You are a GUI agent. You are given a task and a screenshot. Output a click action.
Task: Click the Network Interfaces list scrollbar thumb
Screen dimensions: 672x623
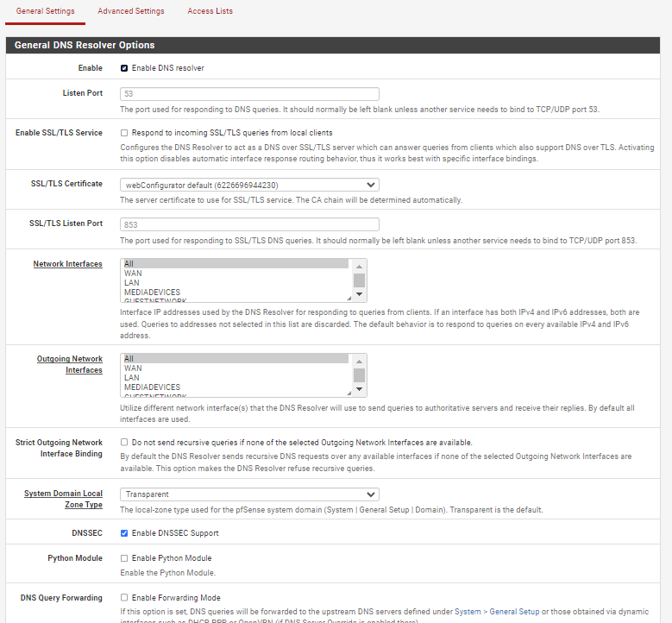359,280
